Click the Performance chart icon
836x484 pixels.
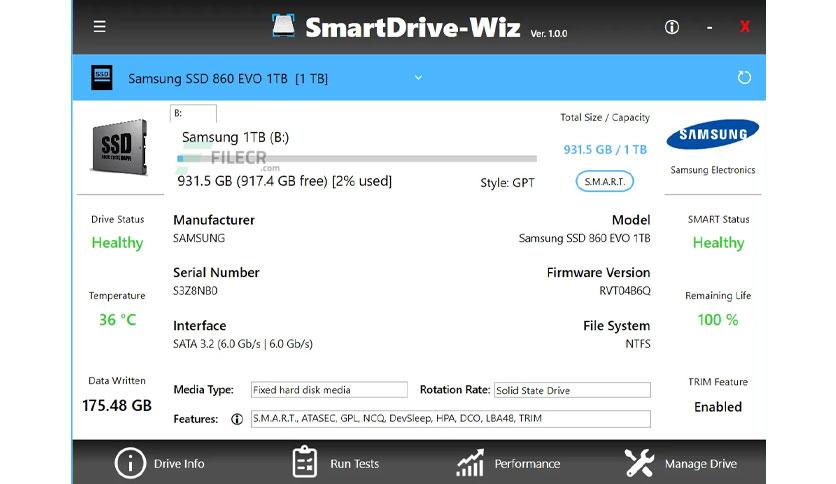point(470,462)
